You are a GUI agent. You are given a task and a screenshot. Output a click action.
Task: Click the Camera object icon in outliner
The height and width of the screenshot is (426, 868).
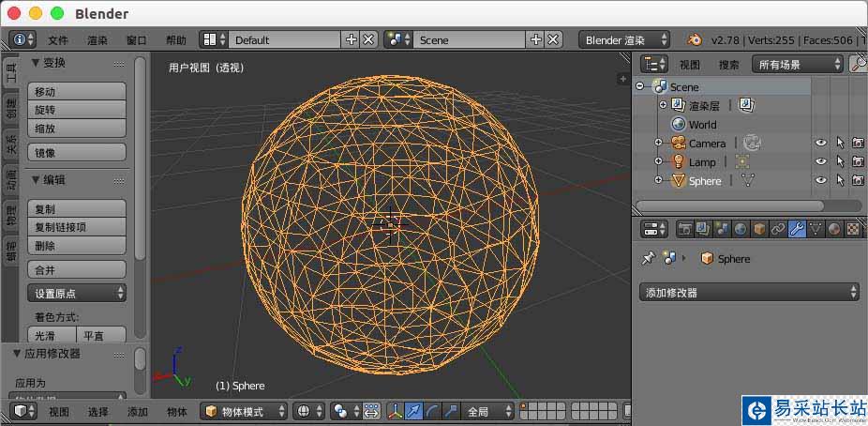coord(678,143)
